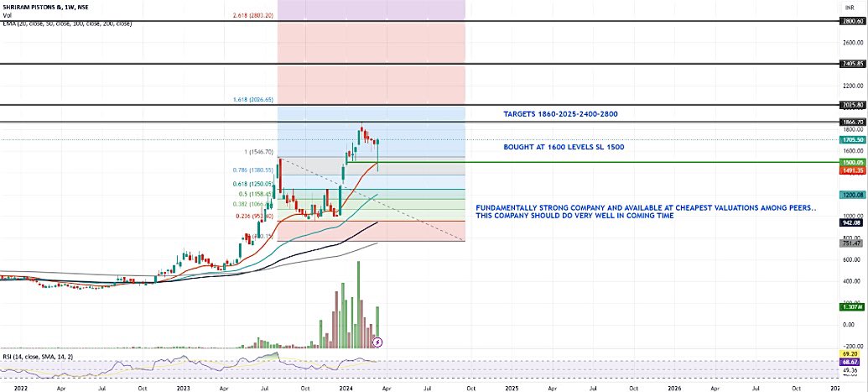Click the 1866.70 price line label
The height and width of the screenshot is (392, 868).
852,122
